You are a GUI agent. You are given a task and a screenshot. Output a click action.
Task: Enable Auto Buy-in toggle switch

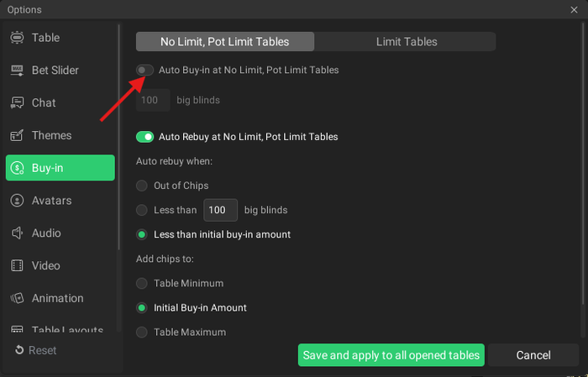click(144, 71)
